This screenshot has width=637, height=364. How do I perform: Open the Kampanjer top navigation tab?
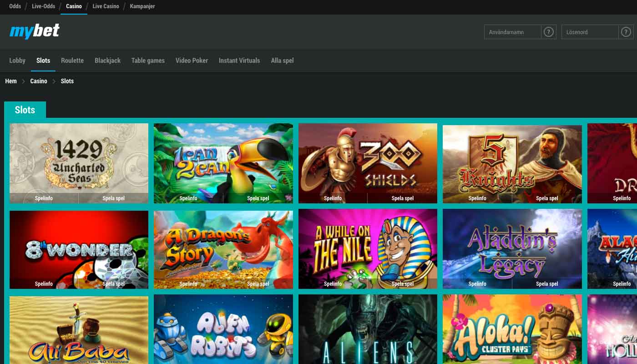(142, 6)
